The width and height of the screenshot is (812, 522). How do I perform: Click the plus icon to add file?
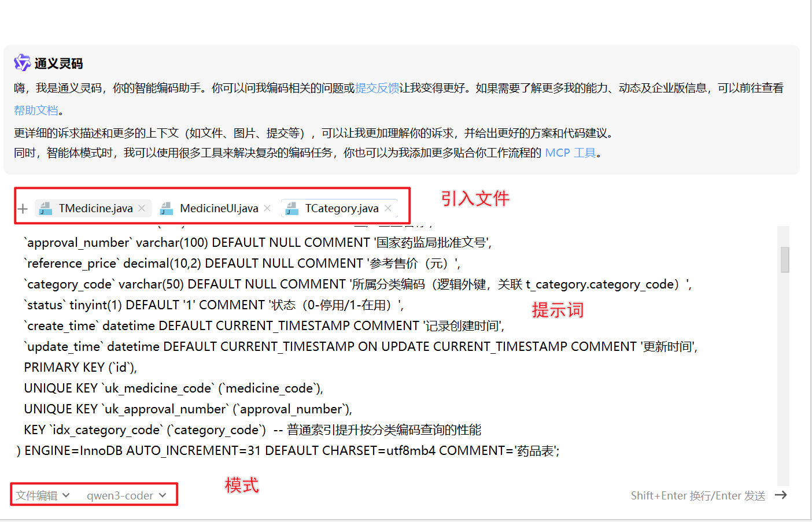pos(23,209)
